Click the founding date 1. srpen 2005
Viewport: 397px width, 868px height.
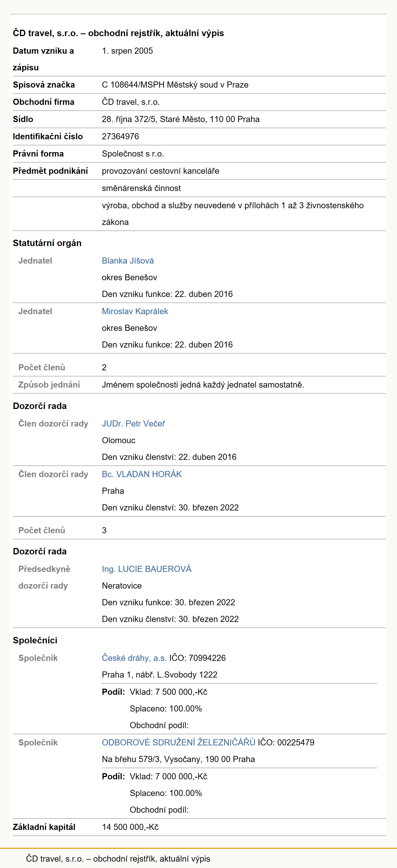[x=128, y=51]
